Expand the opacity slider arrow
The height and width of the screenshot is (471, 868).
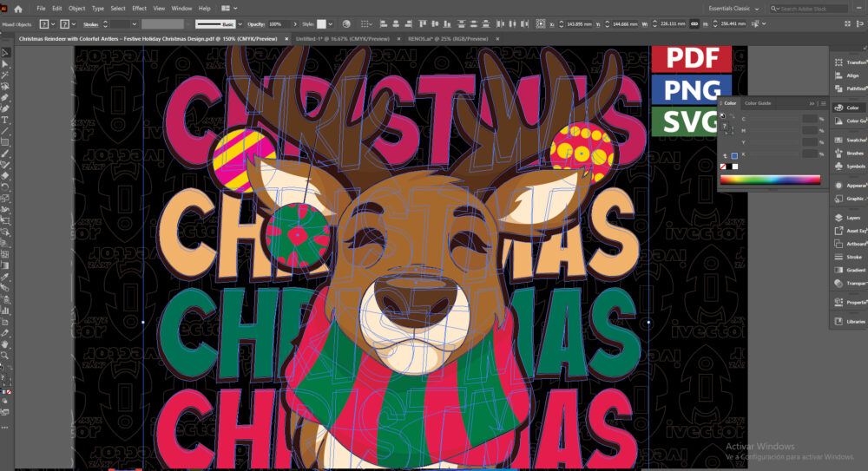(x=295, y=24)
